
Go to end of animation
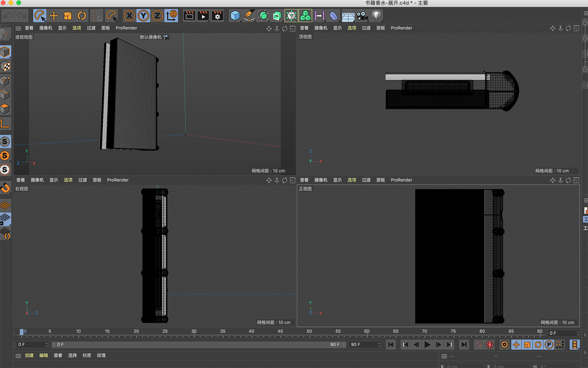click(464, 345)
